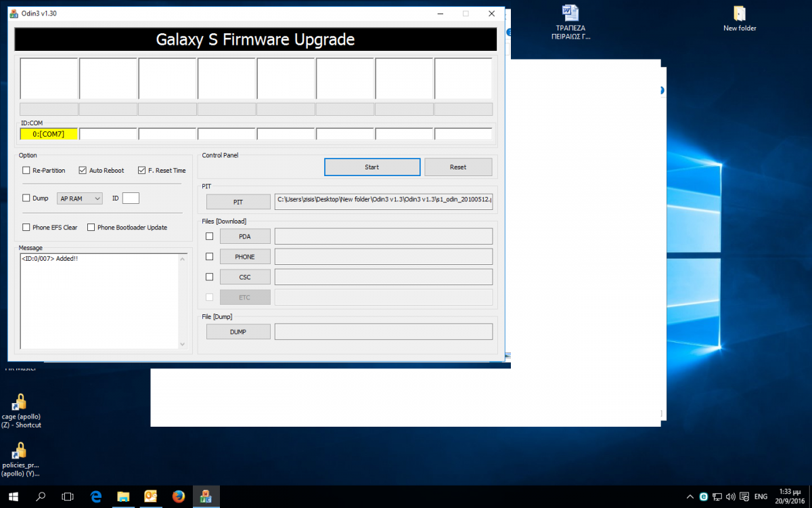
Task: Click the DUMP file path field
Action: coord(384,332)
